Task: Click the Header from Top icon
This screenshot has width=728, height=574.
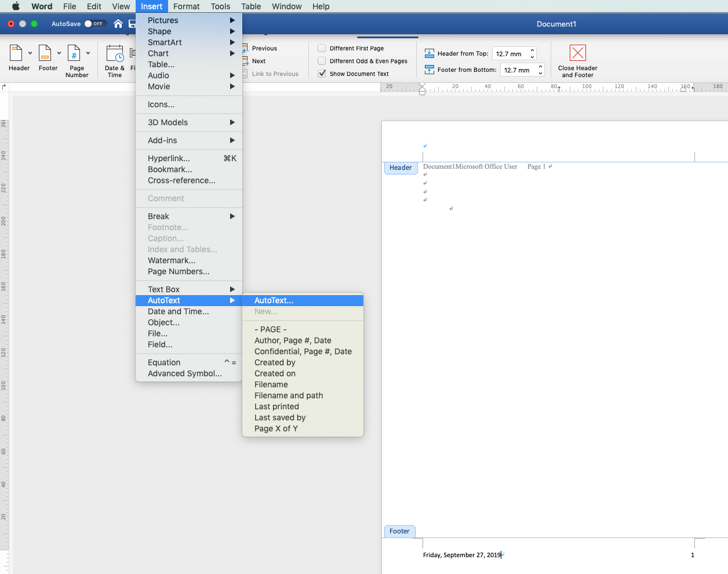Action: click(x=429, y=53)
